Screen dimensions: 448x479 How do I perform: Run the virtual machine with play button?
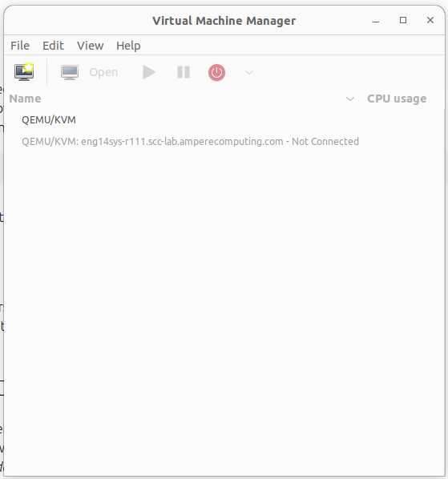149,72
